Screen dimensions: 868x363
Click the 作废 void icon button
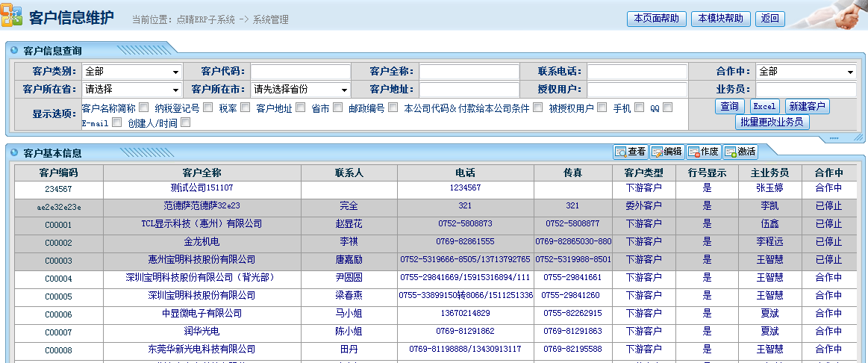point(703,152)
